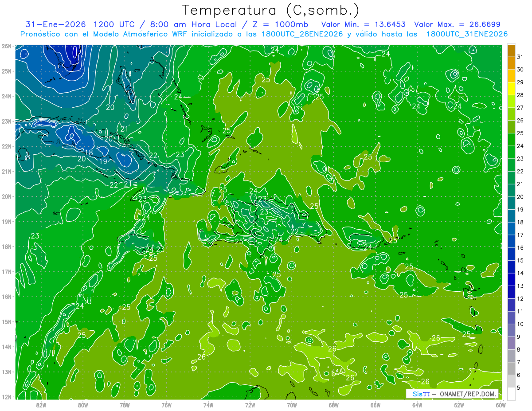Select the date text '31-Ene-2026 1200 UTC'
Image resolution: width=532 pixels, height=411 pixels.
81,24
